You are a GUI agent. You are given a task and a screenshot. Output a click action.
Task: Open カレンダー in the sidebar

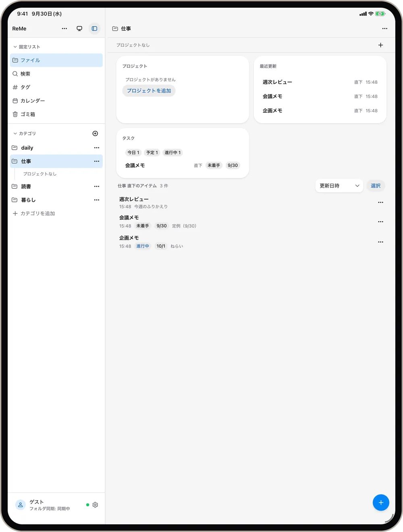click(56, 101)
